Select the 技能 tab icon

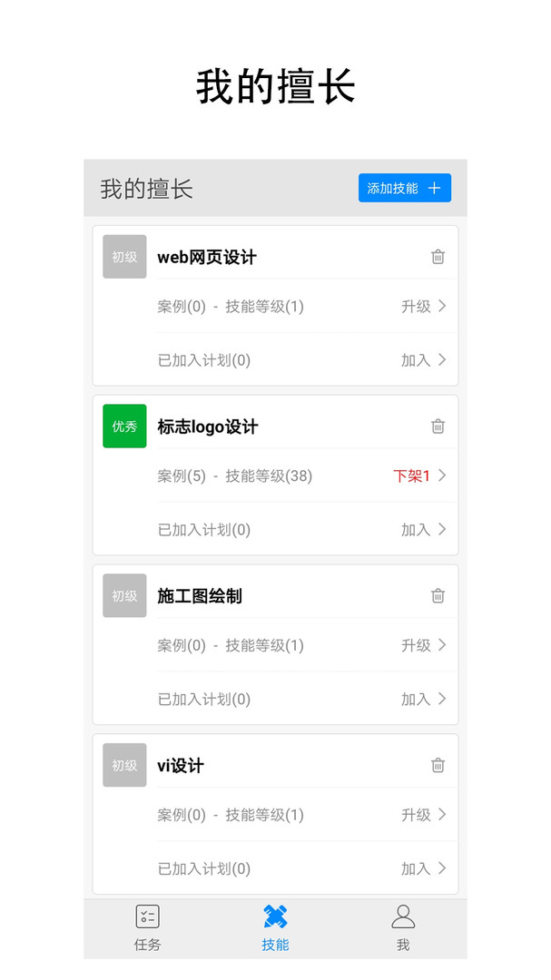[275, 916]
